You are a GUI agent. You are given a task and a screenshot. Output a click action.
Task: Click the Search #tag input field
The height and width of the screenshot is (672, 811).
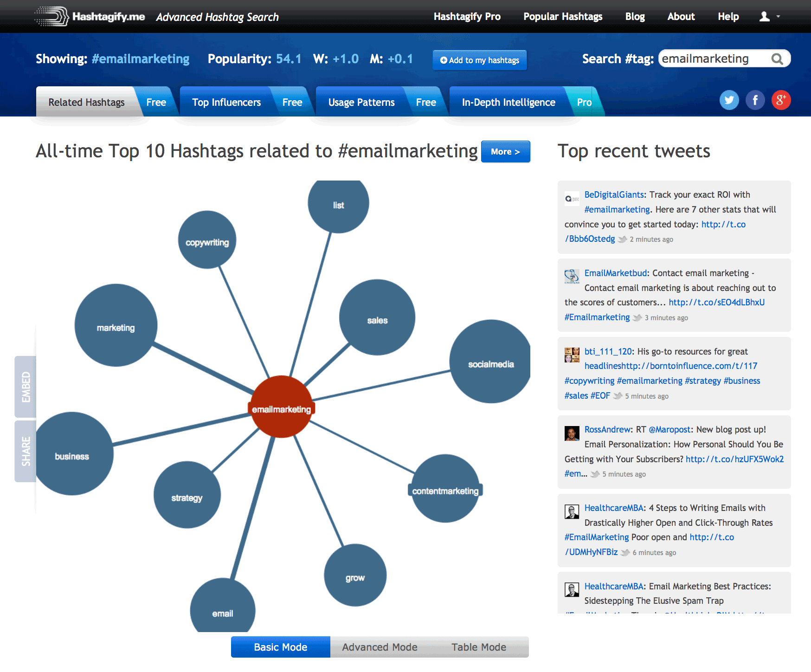click(x=712, y=59)
